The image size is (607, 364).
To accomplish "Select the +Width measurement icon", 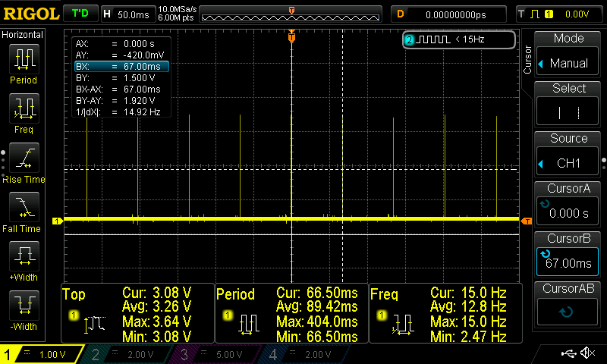I will coord(24,256).
